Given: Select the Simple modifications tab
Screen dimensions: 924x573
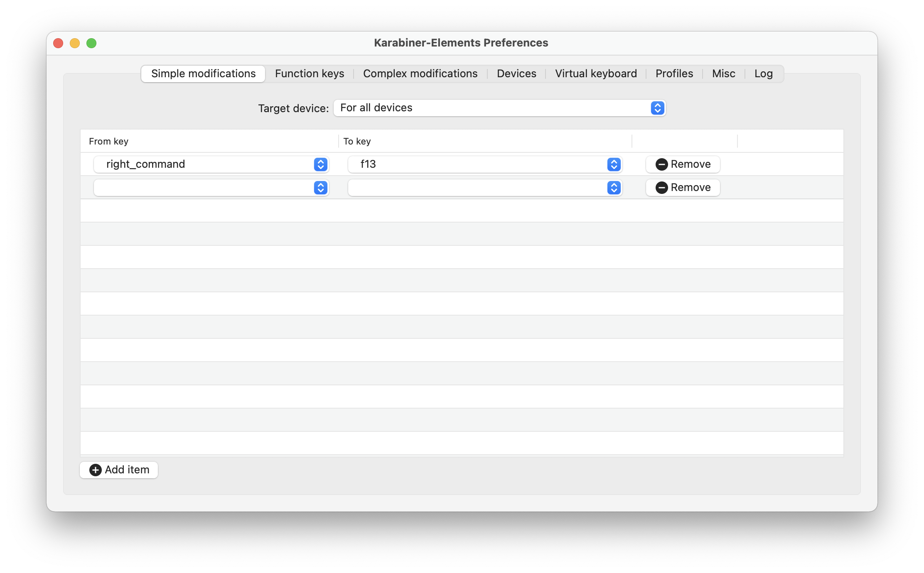Looking at the screenshot, I should [x=203, y=74].
